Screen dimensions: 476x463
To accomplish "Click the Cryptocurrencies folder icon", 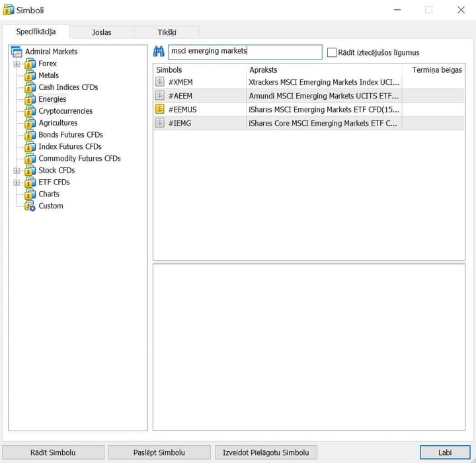I will point(30,111).
